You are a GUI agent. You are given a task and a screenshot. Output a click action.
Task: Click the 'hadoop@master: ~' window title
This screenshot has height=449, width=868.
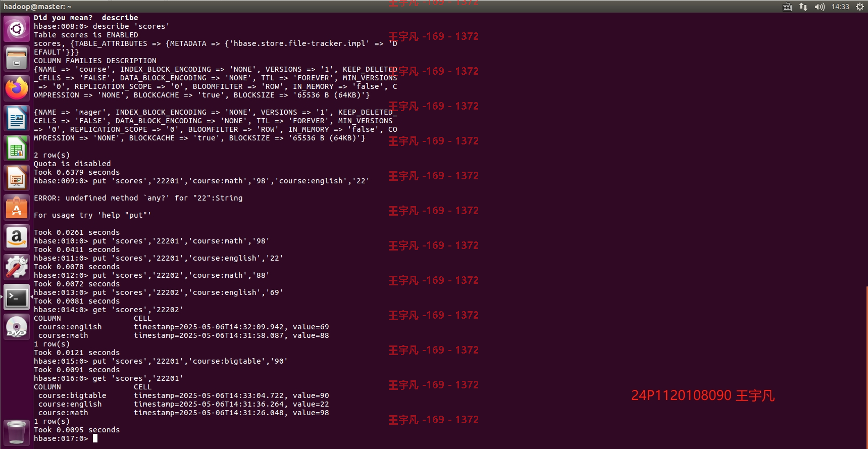coord(38,7)
